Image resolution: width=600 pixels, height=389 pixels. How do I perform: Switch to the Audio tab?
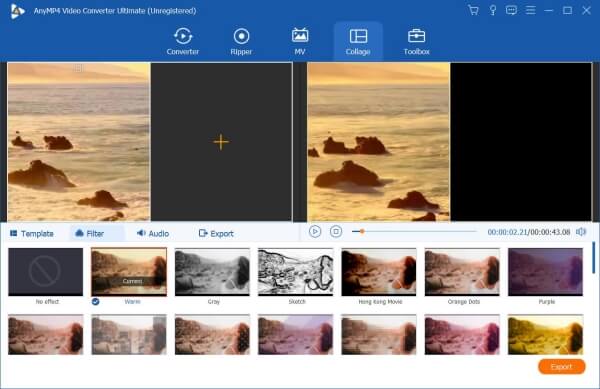coord(153,233)
